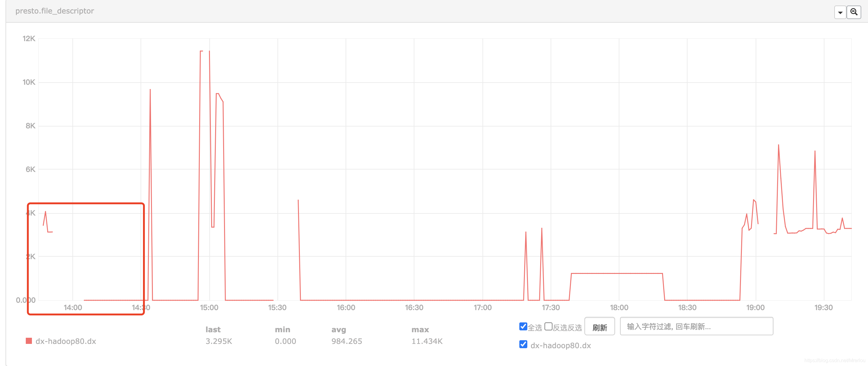The image size is (868, 366).
Task: Enable the 反选 invert selection checkbox
Action: pyautogui.click(x=548, y=326)
